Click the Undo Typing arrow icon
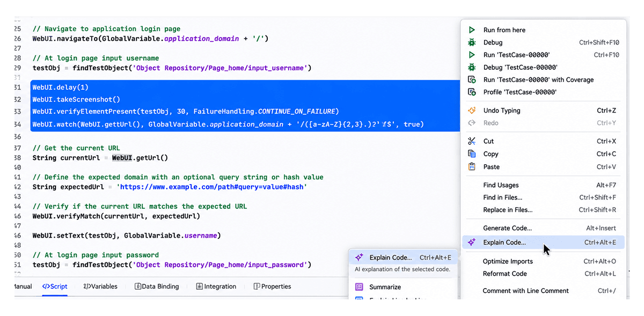Viewport: 644px width, 316px height. tap(472, 111)
